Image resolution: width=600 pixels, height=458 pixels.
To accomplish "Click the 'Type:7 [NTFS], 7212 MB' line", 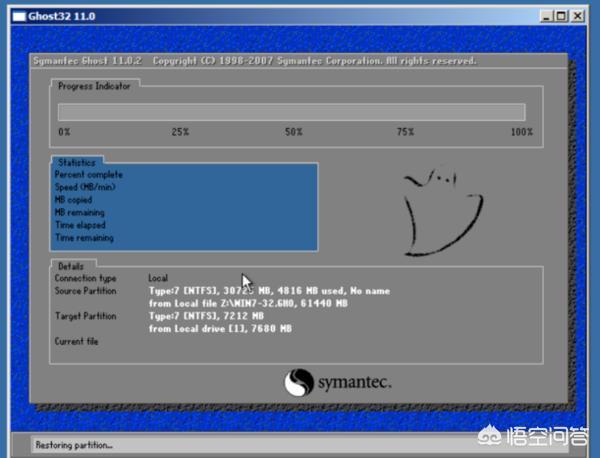I will (x=206, y=316).
